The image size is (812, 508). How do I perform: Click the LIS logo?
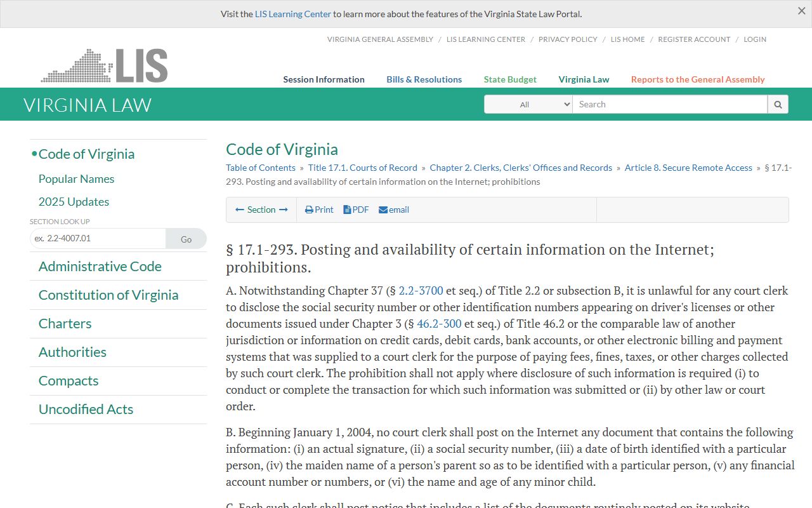coord(105,65)
